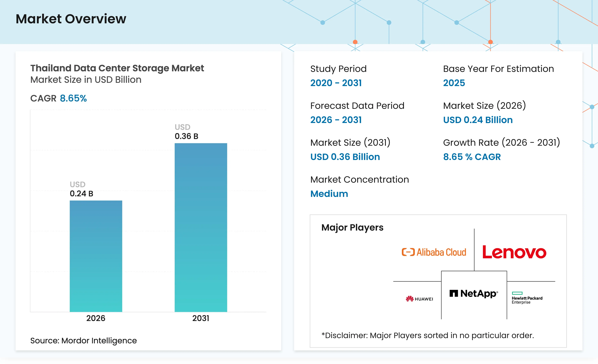Click the 2026 - 2031 forecast period value
This screenshot has height=364, width=598.
point(336,120)
